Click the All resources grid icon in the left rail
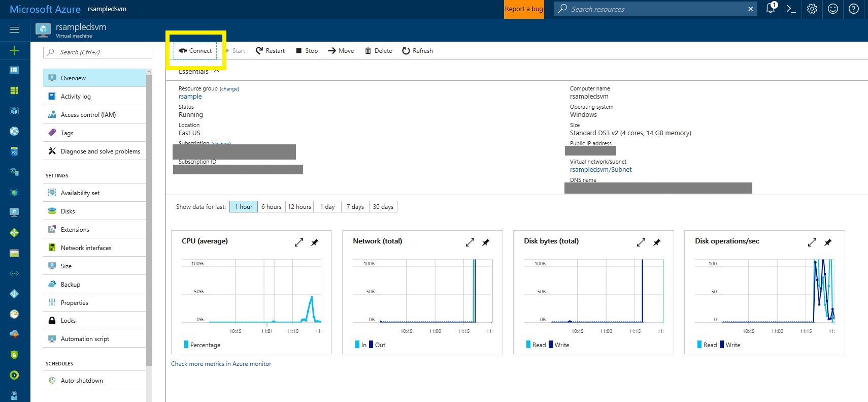 (x=14, y=90)
